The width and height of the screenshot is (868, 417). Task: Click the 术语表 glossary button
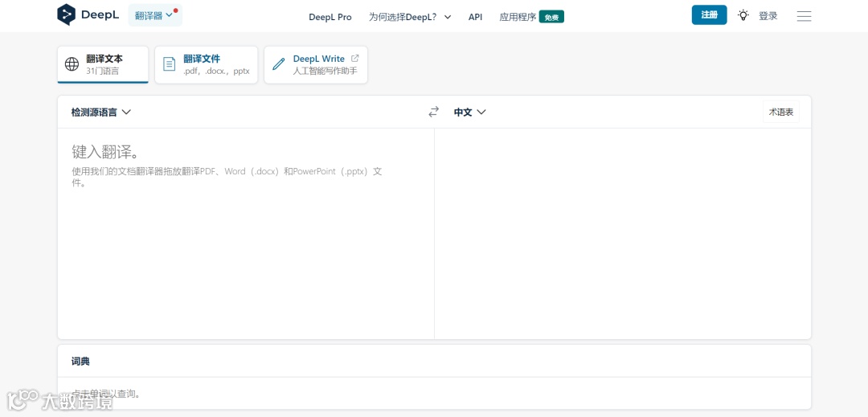click(780, 112)
